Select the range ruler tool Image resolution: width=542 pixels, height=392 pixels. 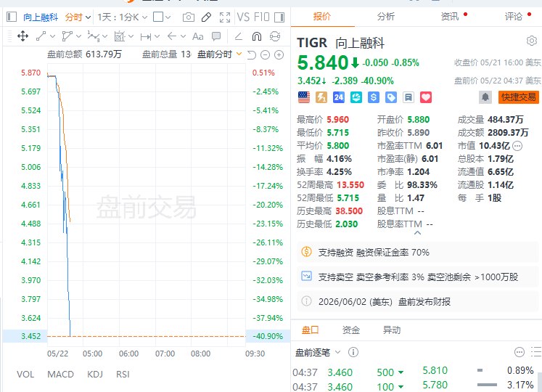(x=146, y=36)
